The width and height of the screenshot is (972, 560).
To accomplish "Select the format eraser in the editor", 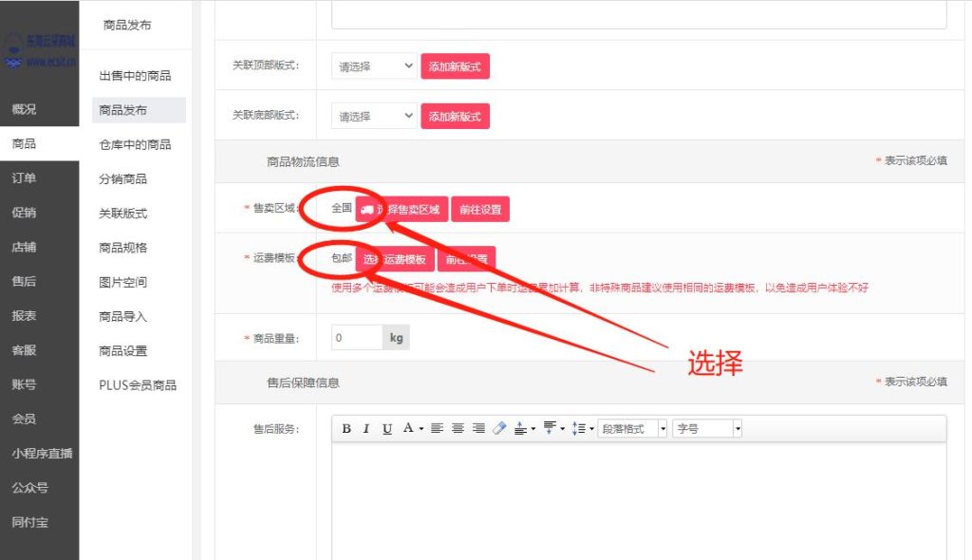I will point(498,427).
